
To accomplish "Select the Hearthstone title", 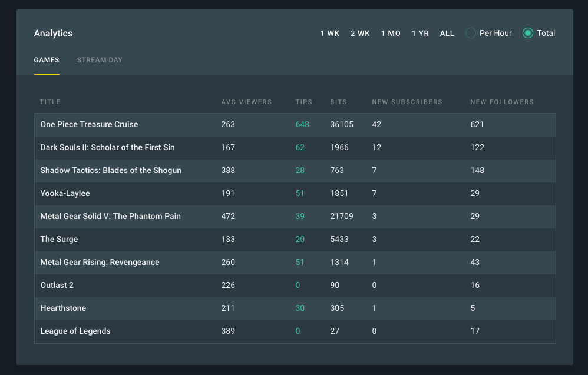I will (63, 308).
